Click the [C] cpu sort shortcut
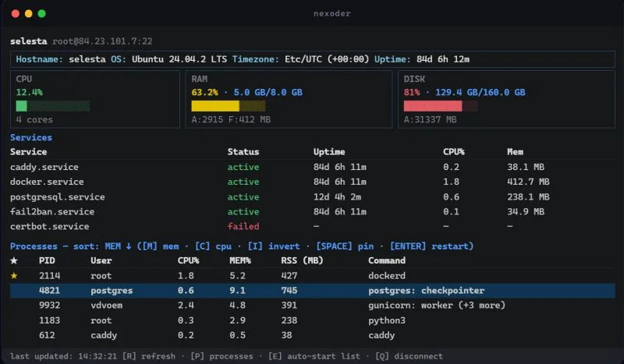Image resolution: width=624 pixels, height=364 pixels. click(213, 246)
